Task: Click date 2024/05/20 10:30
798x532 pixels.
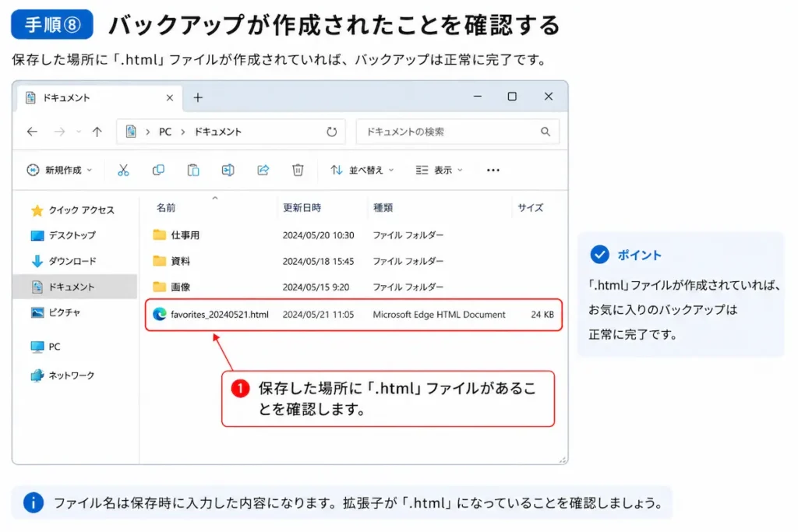Action: (318, 235)
